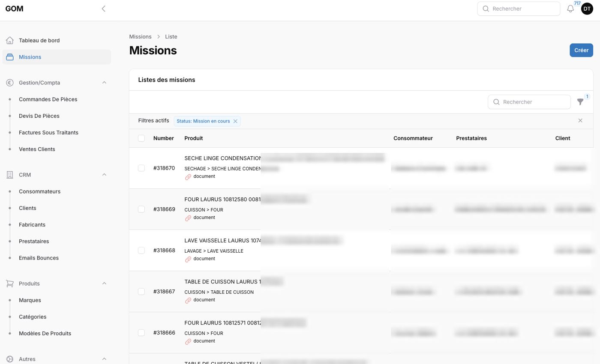Click the Missions sidebar icon
Viewport: 600px width, 364px height.
pyautogui.click(x=10, y=57)
